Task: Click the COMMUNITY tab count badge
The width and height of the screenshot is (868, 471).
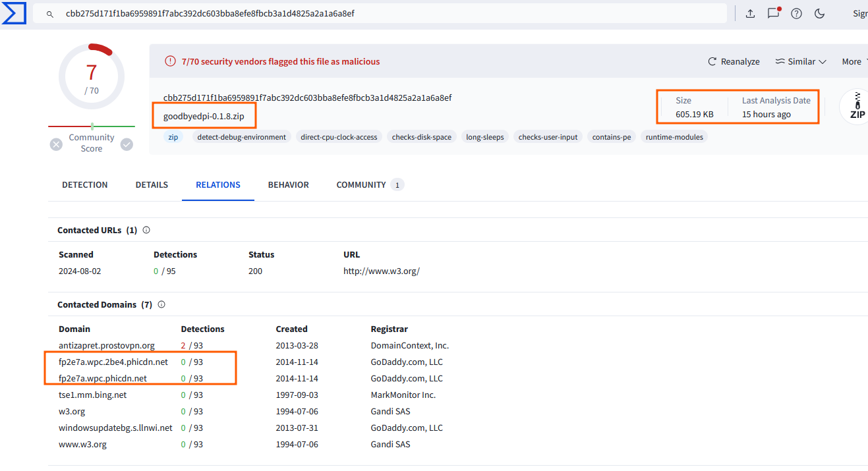Action: point(397,185)
